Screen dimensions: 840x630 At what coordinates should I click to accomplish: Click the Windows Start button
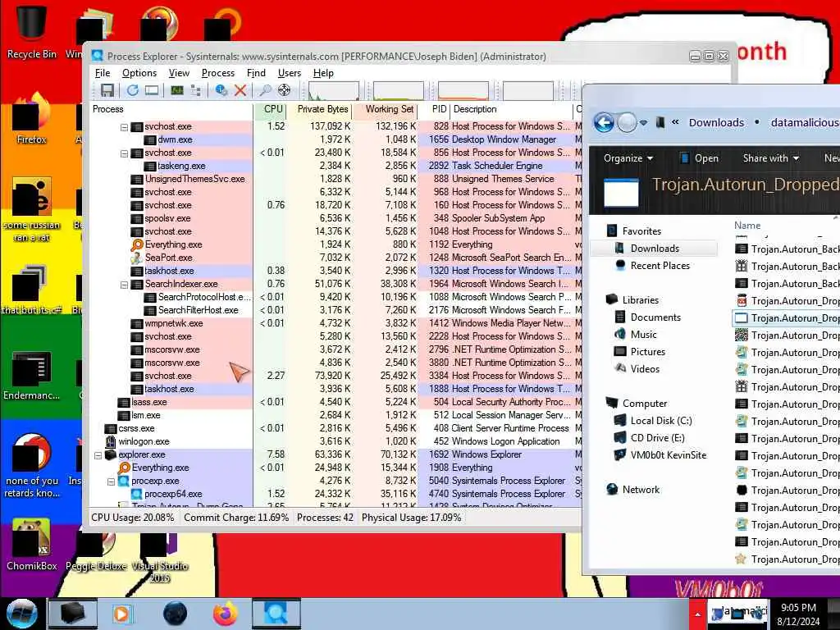coord(22,614)
